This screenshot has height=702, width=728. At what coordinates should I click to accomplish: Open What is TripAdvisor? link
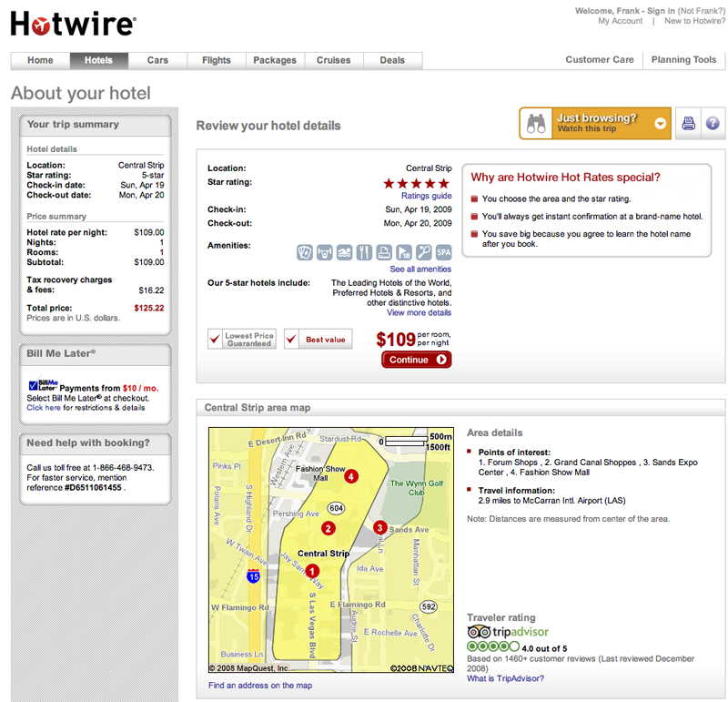[505, 678]
